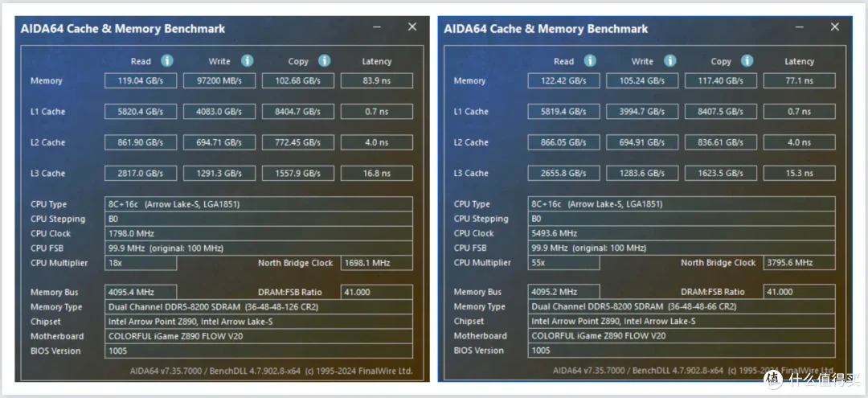Click the CPU Type field in right window
This screenshot has height=398, width=868.
point(682,203)
